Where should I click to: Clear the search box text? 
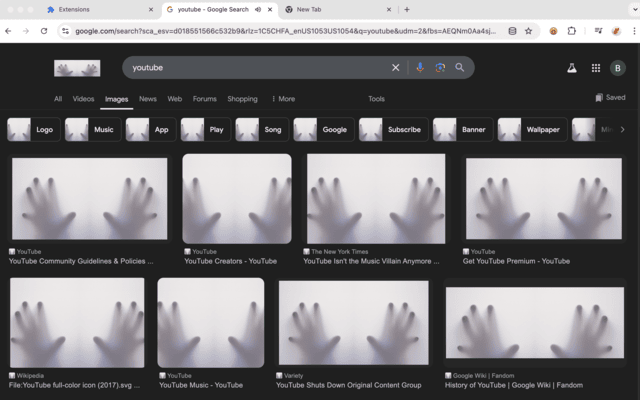tap(395, 68)
